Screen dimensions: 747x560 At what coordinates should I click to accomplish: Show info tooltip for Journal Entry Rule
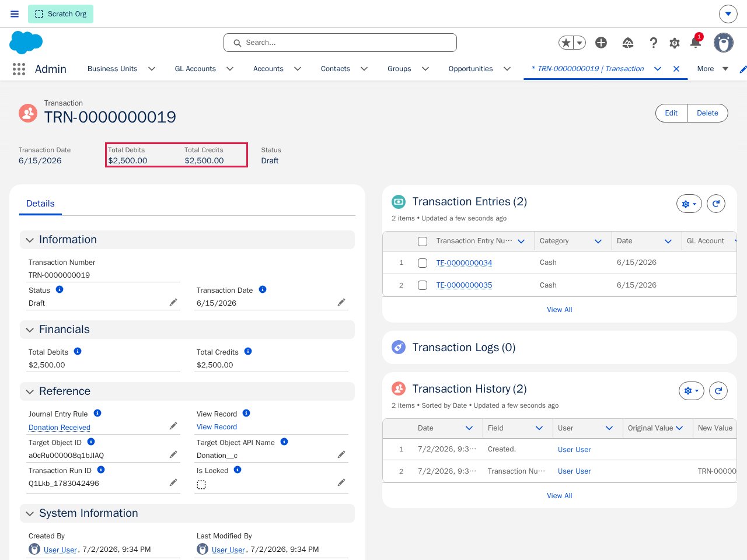coord(97,413)
